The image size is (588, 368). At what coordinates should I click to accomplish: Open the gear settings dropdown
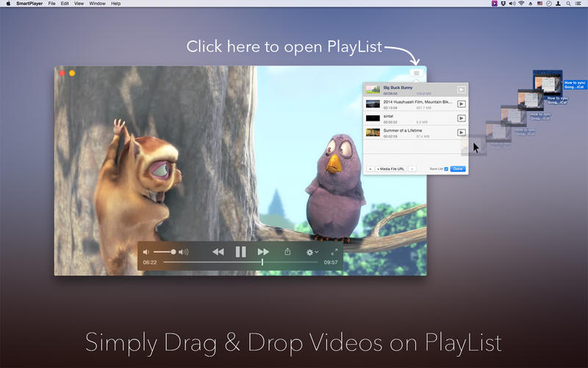(x=312, y=252)
